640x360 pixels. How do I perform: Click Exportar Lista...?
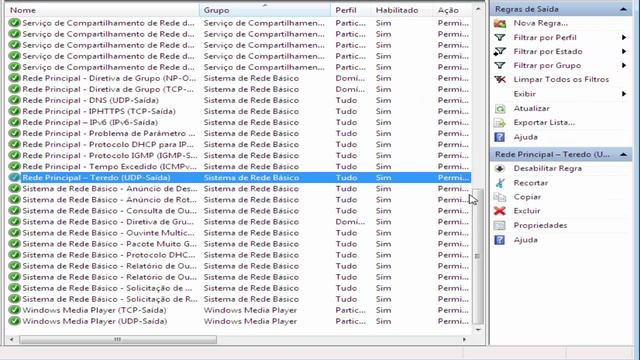click(x=544, y=122)
